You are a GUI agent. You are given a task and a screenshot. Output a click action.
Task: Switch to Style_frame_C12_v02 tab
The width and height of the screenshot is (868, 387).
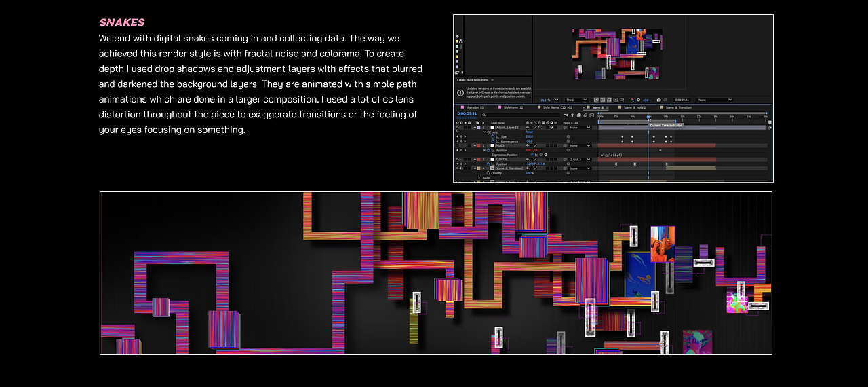[x=557, y=107]
